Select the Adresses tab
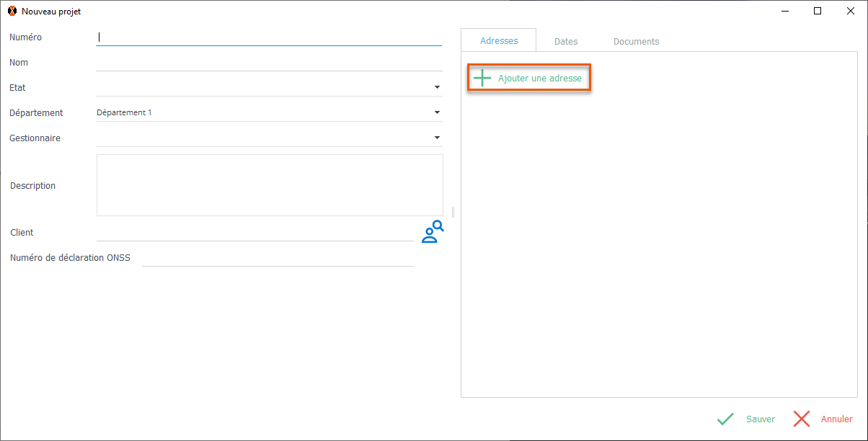This screenshot has width=868, height=441. 499,41
